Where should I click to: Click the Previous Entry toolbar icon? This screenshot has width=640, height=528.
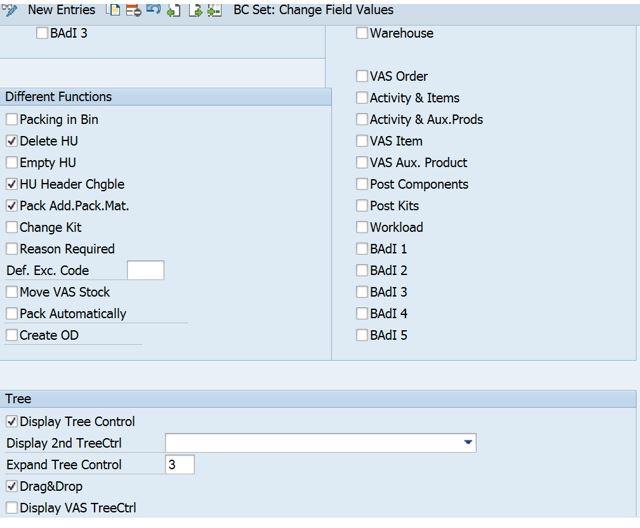[174, 10]
